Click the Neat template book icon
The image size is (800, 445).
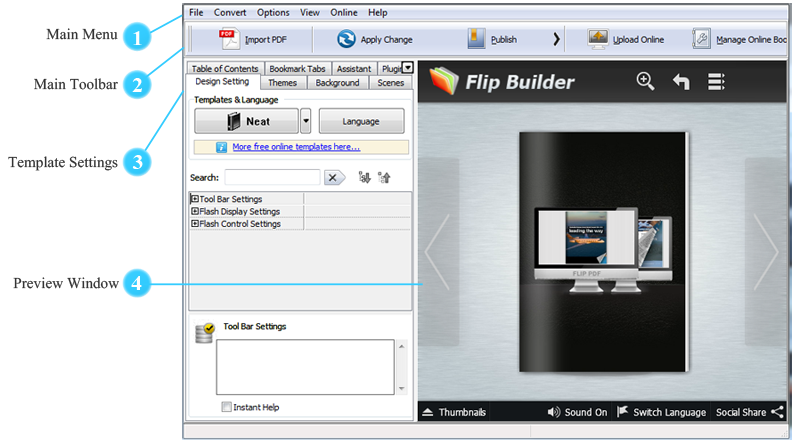tap(234, 121)
